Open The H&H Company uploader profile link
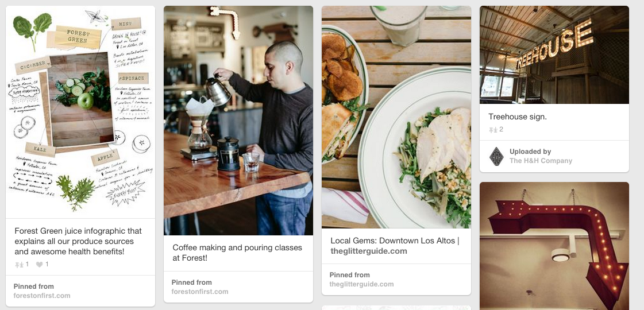The height and width of the screenshot is (310, 644). [x=541, y=161]
